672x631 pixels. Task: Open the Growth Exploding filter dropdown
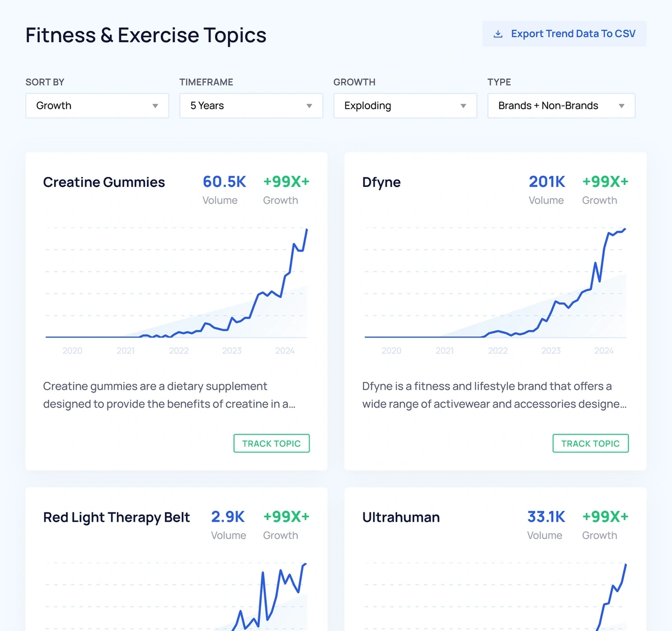405,106
